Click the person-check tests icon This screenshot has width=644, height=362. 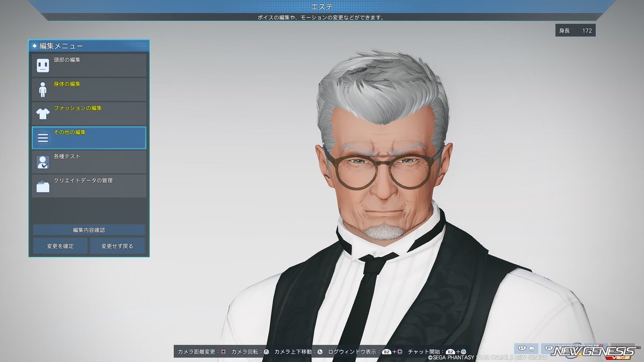tap(43, 162)
